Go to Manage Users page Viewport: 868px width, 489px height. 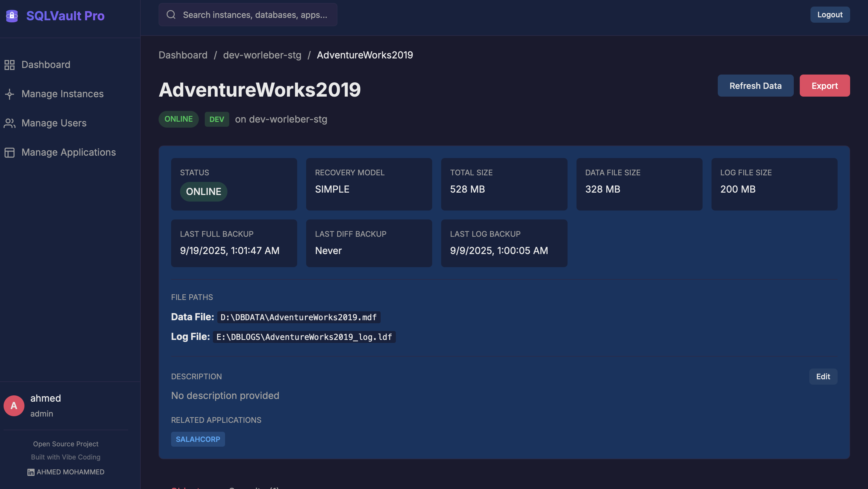click(x=54, y=123)
